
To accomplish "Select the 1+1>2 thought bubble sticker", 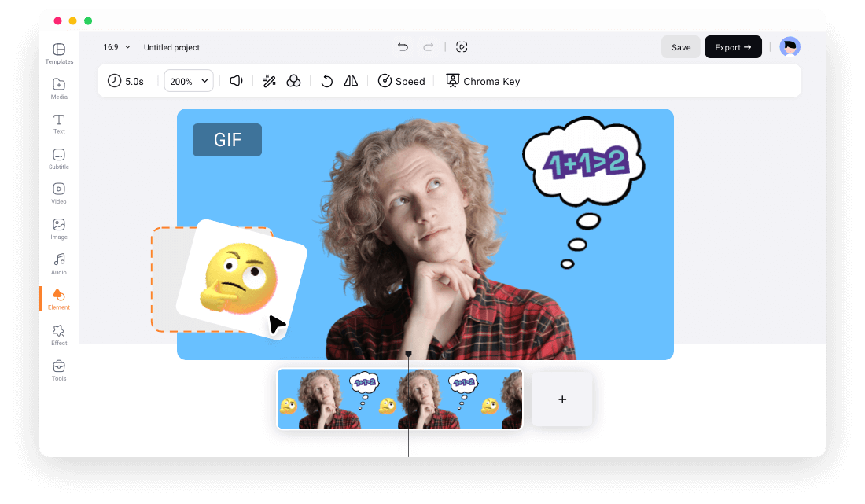I will (583, 161).
